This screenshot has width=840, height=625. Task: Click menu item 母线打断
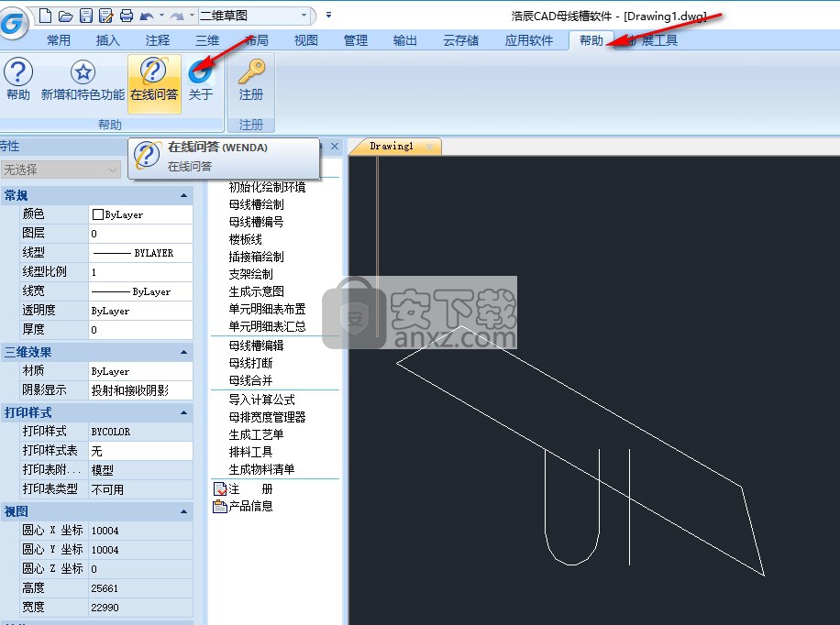[250, 363]
